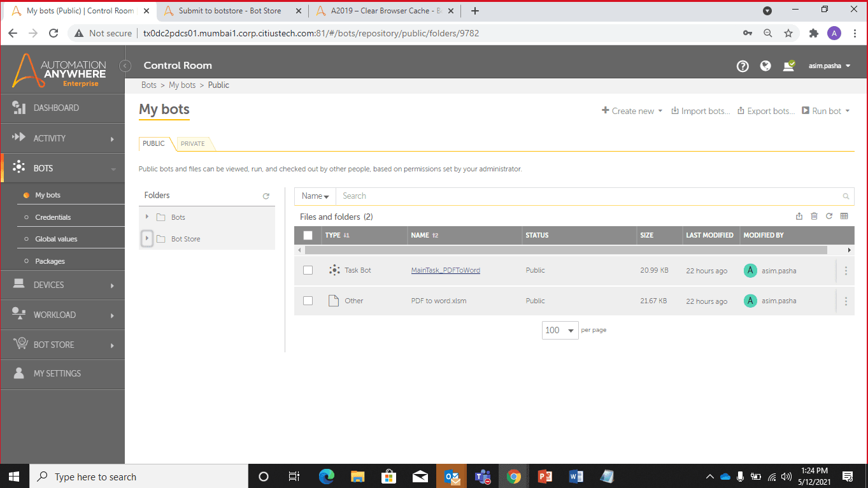The height and width of the screenshot is (488, 868).
Task: Open Credentials under BOTS
Action: click(53, 217)
